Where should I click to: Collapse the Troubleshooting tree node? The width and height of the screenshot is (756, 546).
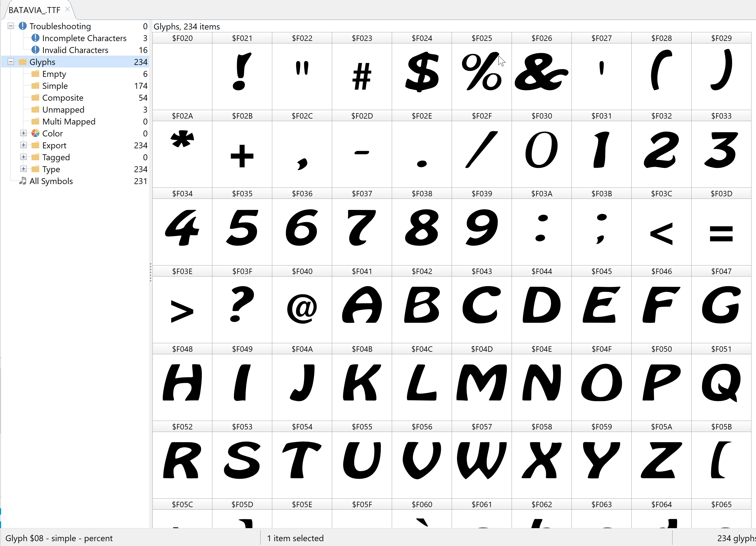(x=11, y=26)
